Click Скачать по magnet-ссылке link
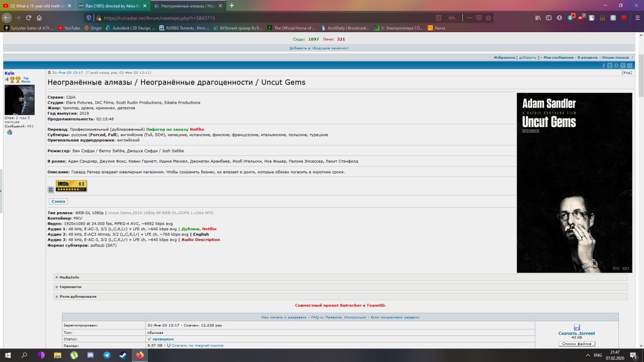 tap(197, 345)
